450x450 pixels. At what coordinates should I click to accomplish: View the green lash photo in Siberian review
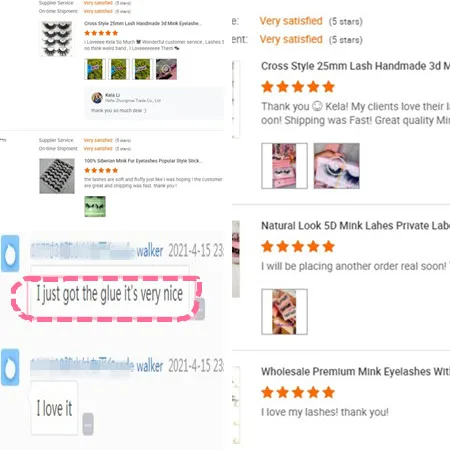coord(95,206)
